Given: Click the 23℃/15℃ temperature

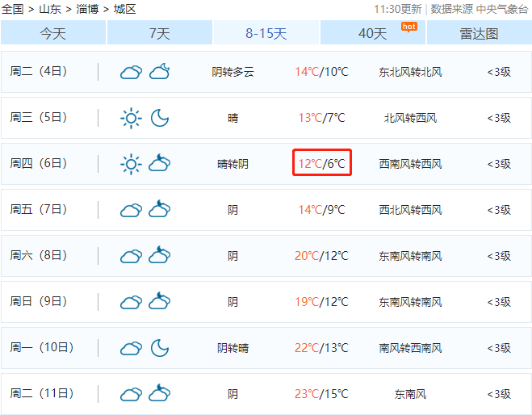Looking at the screenshot, I should [321, 394].
